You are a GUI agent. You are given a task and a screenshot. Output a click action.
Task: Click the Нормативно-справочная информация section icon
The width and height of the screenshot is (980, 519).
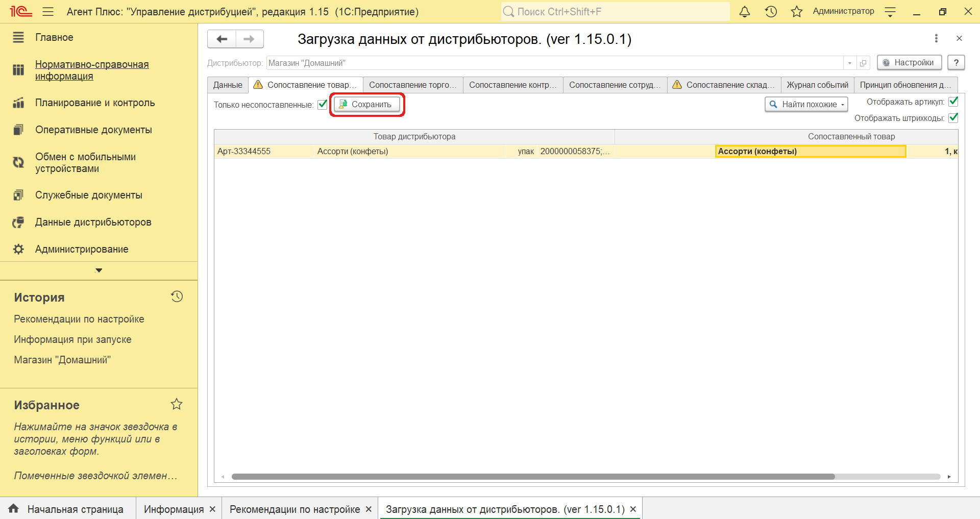[18, 70]
